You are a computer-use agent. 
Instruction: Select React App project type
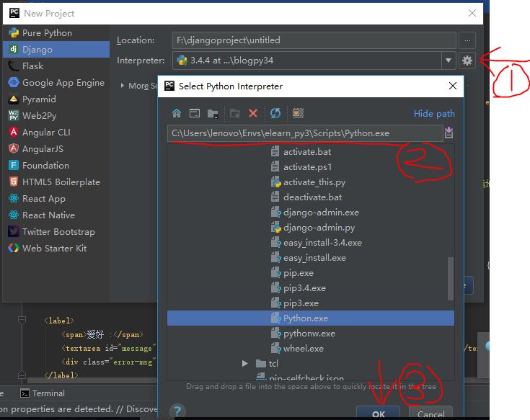pyautogui.click(x=56, y=199)
